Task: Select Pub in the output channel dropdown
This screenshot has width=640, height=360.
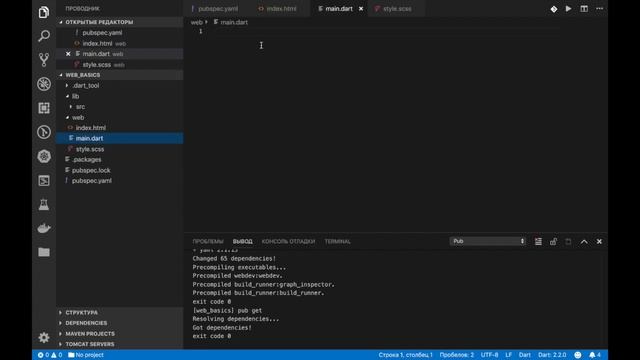Action: [488, 241]
